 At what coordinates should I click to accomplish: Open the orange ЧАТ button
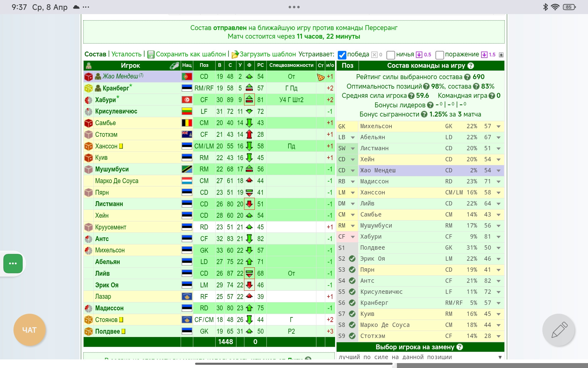[x=29, y=330]
